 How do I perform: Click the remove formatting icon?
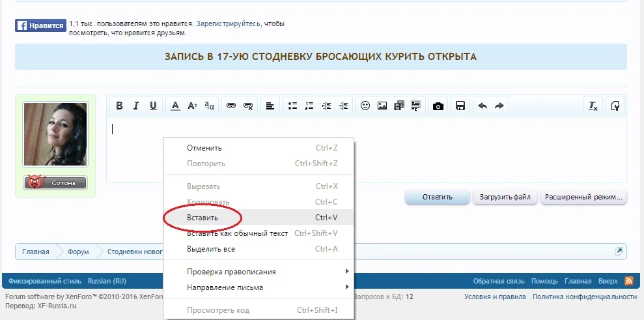coord(593,106)
